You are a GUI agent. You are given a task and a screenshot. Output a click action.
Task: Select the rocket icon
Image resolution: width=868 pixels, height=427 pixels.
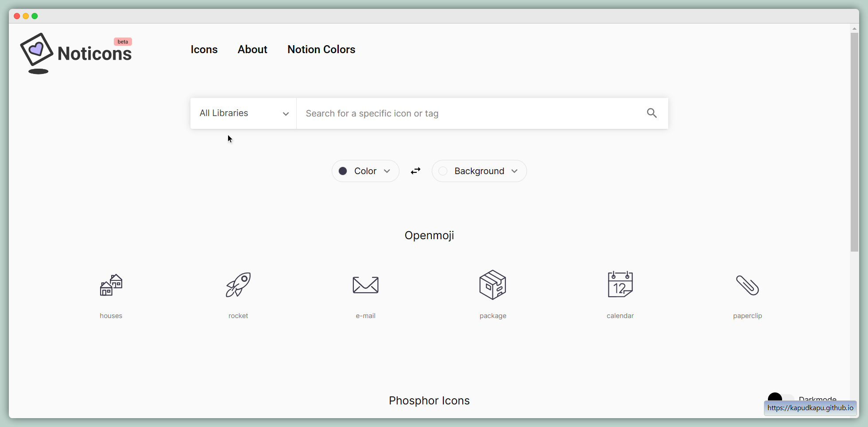pos(238,285)
